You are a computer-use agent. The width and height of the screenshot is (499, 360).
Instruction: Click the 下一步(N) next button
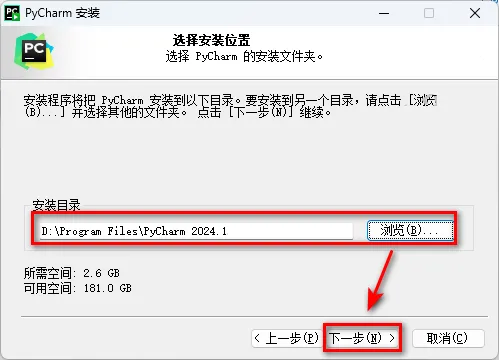[x=362, y=338]
